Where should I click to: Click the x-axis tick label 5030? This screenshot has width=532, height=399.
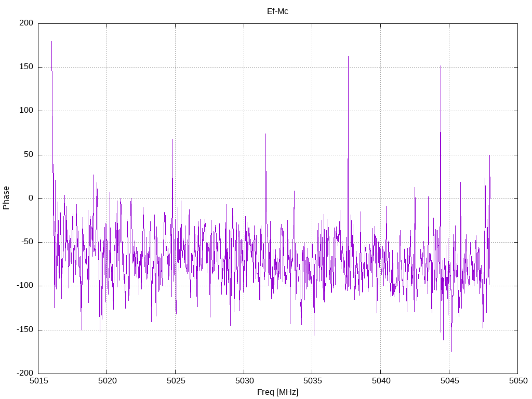(244, 381)
